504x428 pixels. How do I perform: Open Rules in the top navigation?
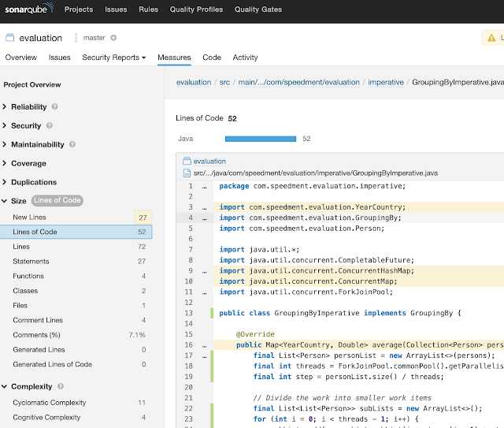point(149,9)
